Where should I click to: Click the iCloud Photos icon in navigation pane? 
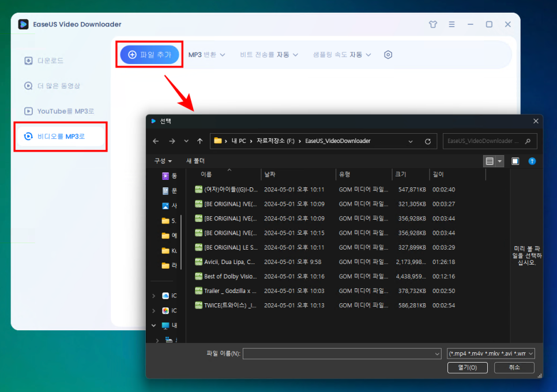pyautogui.click(x=165, y=311)
